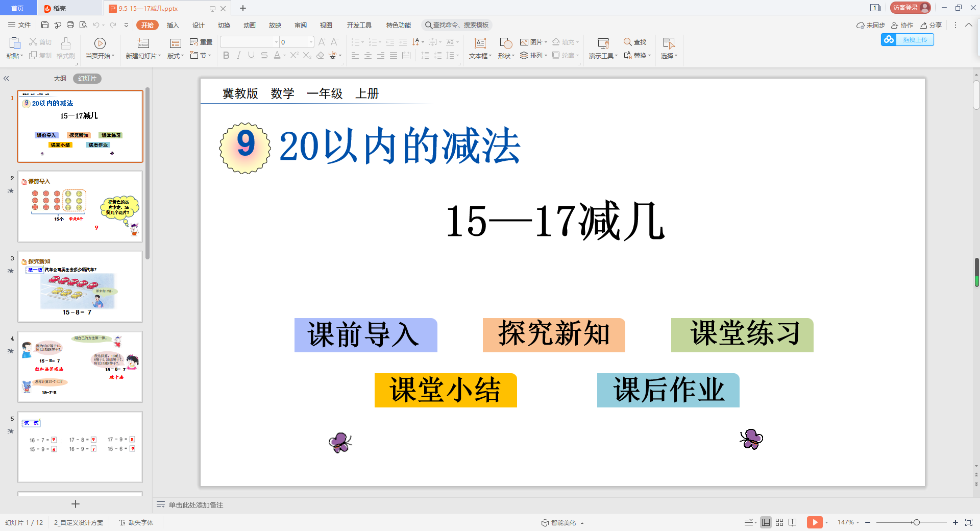Click notes area 单击此处添加备注

[196, 504]
